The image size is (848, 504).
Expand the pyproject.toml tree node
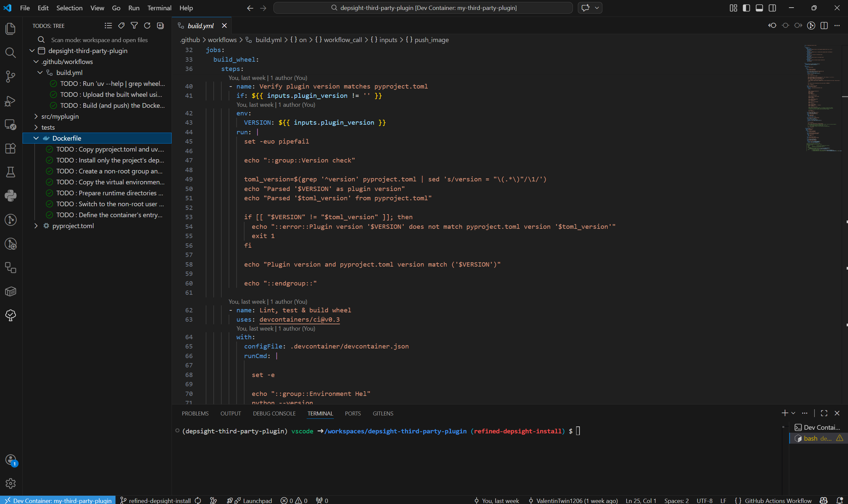click(36, 226)
